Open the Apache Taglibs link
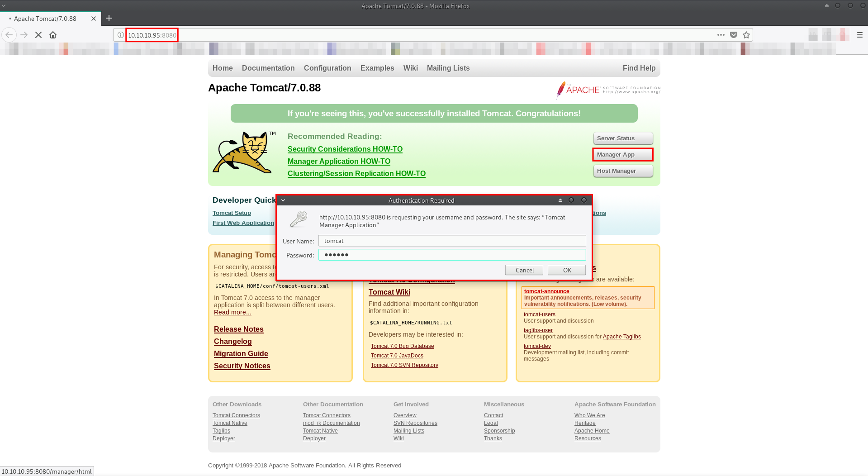868x476 pixels. coord(621,337)
